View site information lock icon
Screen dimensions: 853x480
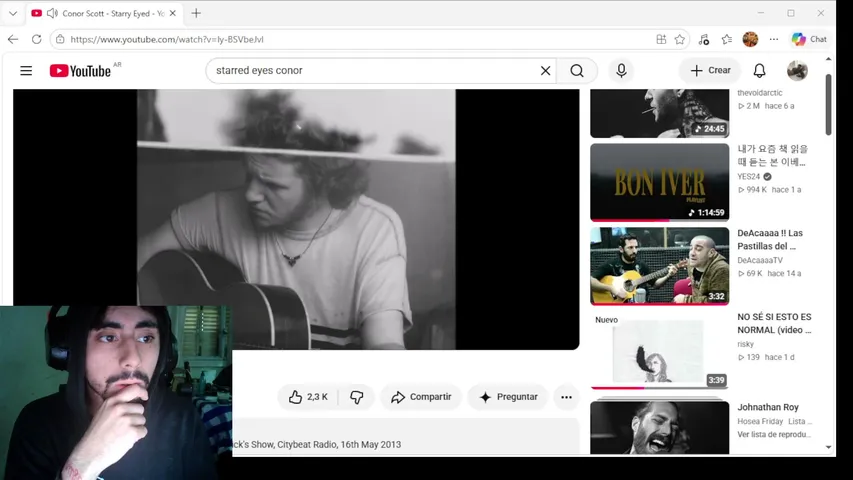coord(60,39)
